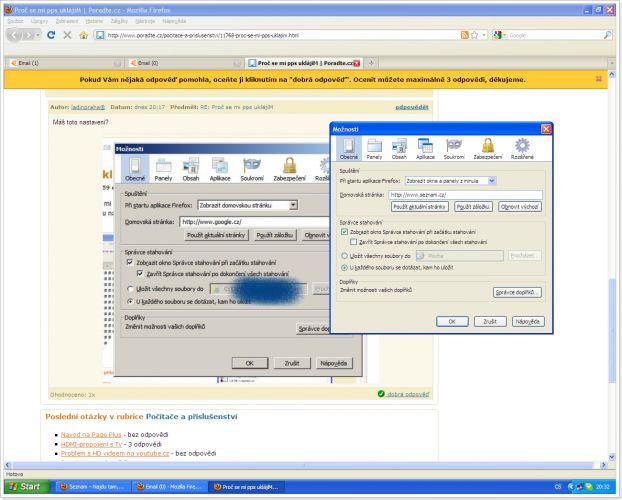
Task: Confirm the active Možnosti dialog with OK
Action: coord(452,321)
